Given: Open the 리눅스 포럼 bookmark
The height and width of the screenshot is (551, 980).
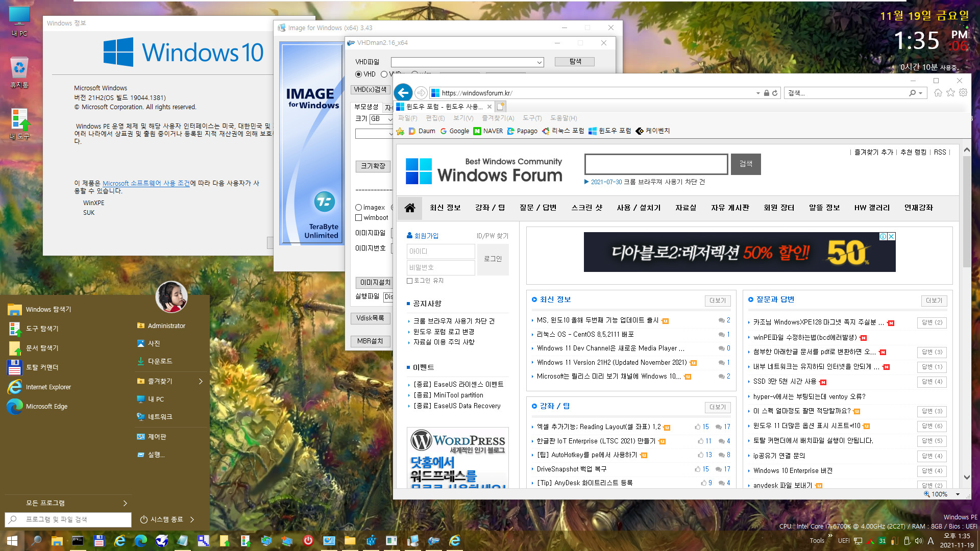Looking at the screenshot, I should (x=563, y=131).
